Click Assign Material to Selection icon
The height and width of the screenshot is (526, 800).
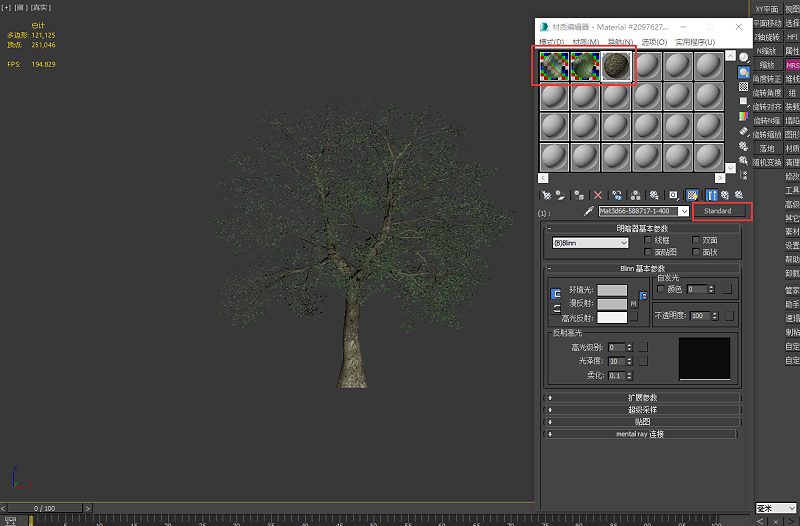[579, 195]
